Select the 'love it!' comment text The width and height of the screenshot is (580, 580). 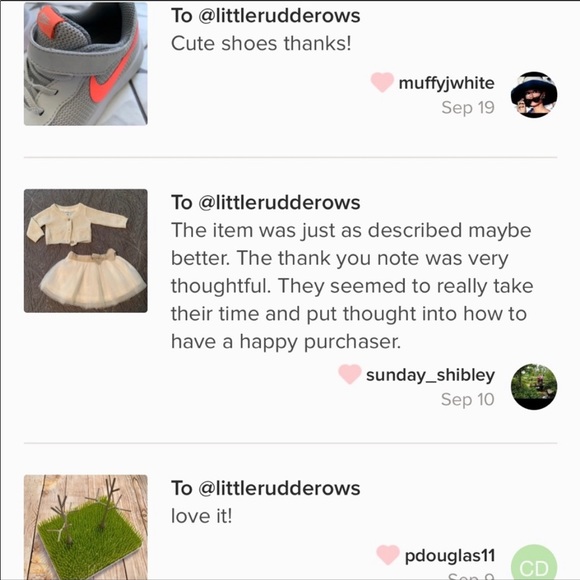click(202, 516)
